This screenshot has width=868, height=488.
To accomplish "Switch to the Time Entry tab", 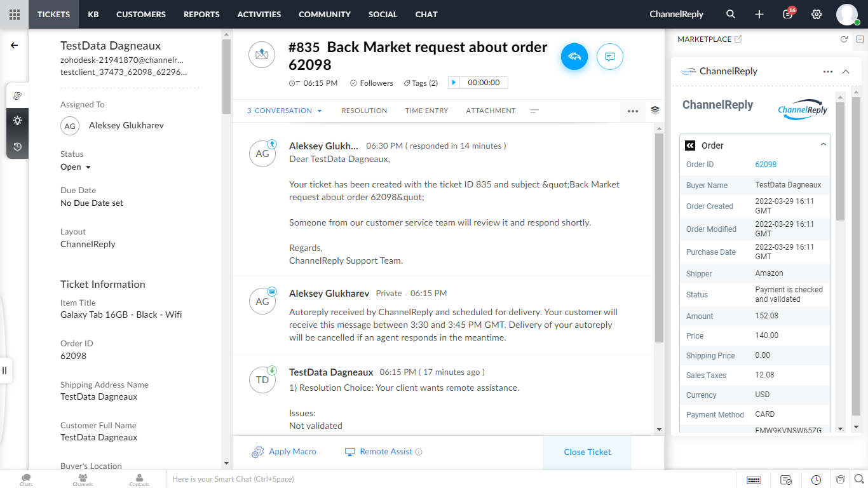I will pos(427,111).
